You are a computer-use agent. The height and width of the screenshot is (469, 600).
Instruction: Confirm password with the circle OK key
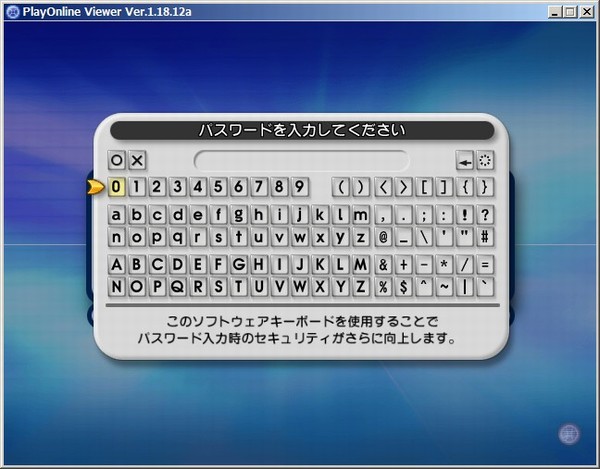tap(117, 160)
